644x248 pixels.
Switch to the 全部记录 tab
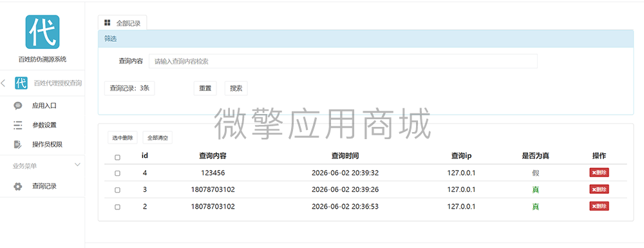122,23
